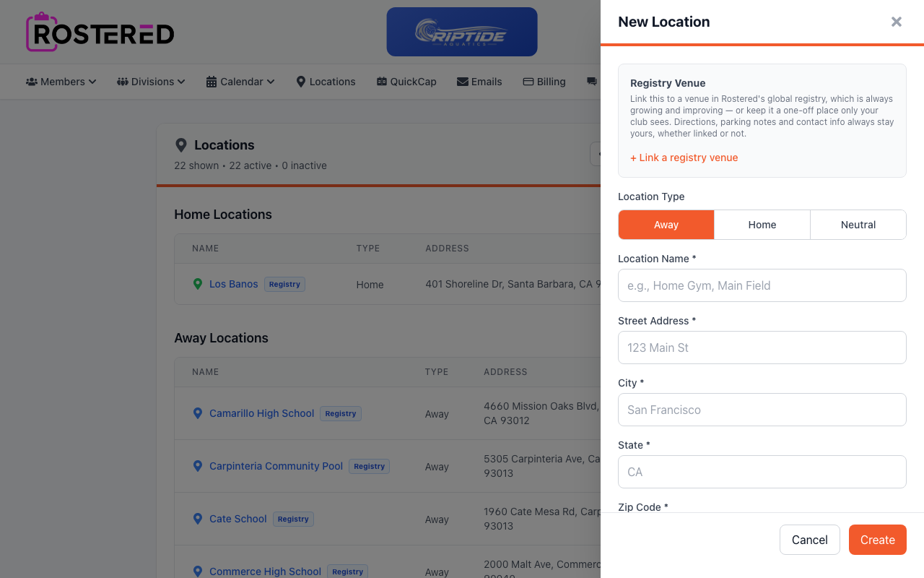Click the pin icon for Camarillo High School
Viewport: 924px width, 578px height.
[x=198, y=413]
